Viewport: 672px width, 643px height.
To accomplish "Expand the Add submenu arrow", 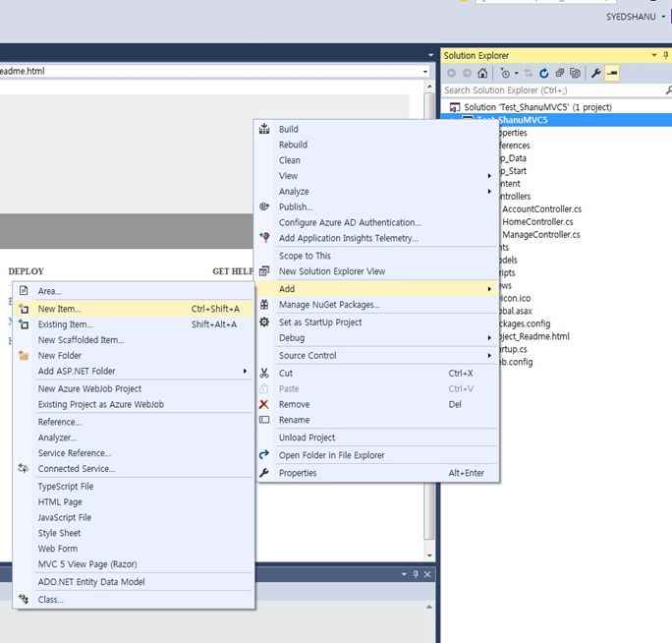I will tap(489, 289).
